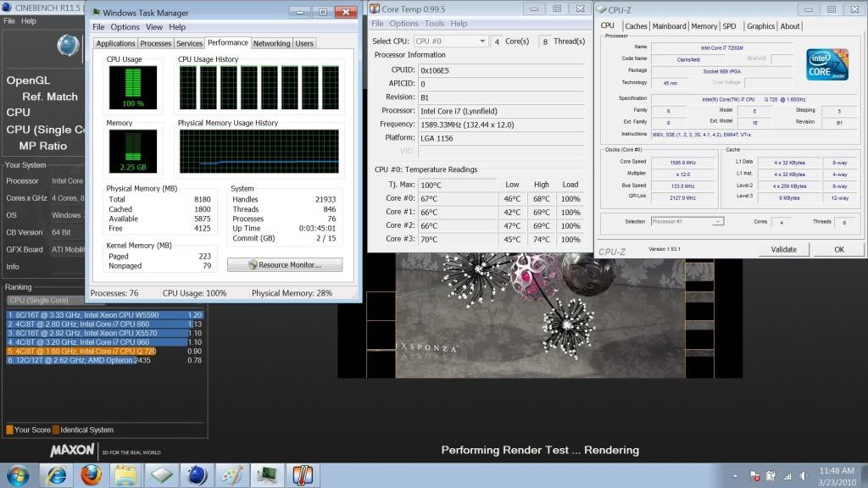Click the Cinebench globe logo in the left panel
868x488 pixels.
pos(68,46)
